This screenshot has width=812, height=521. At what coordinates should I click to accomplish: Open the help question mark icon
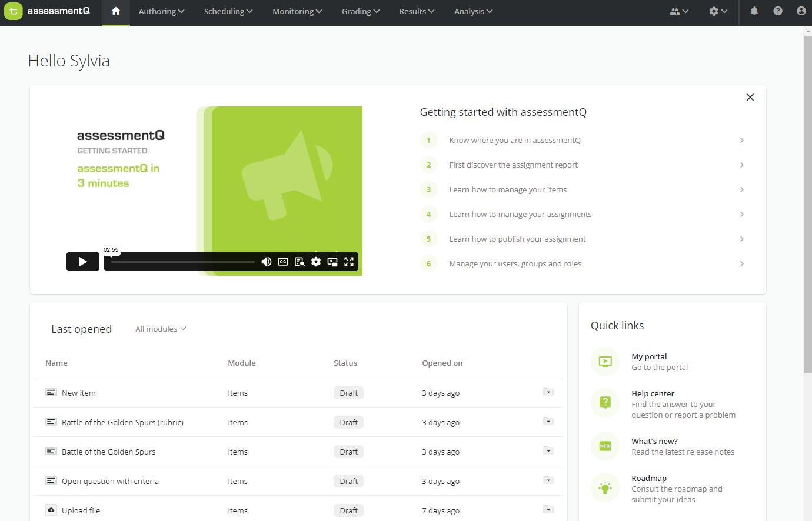778,11
